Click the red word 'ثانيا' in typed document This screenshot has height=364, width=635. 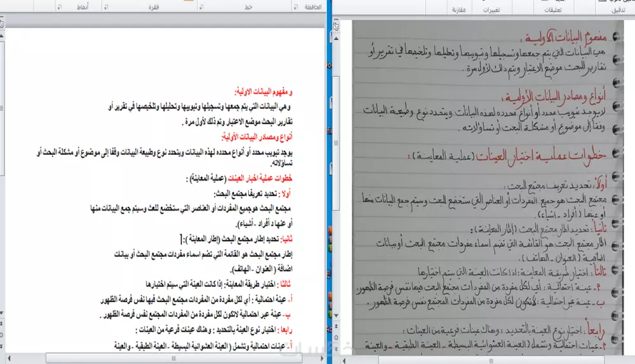coord(286,239)
